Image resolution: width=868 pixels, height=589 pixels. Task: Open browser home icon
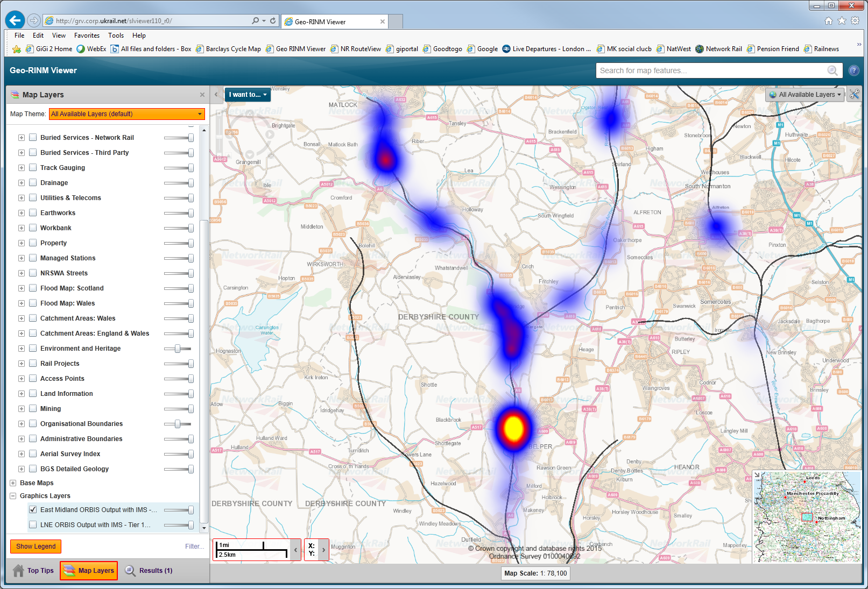829,21
